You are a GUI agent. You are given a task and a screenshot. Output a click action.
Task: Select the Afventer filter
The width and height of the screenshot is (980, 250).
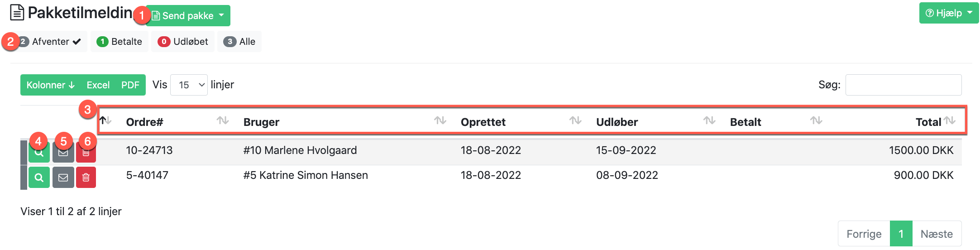[51, 42]
